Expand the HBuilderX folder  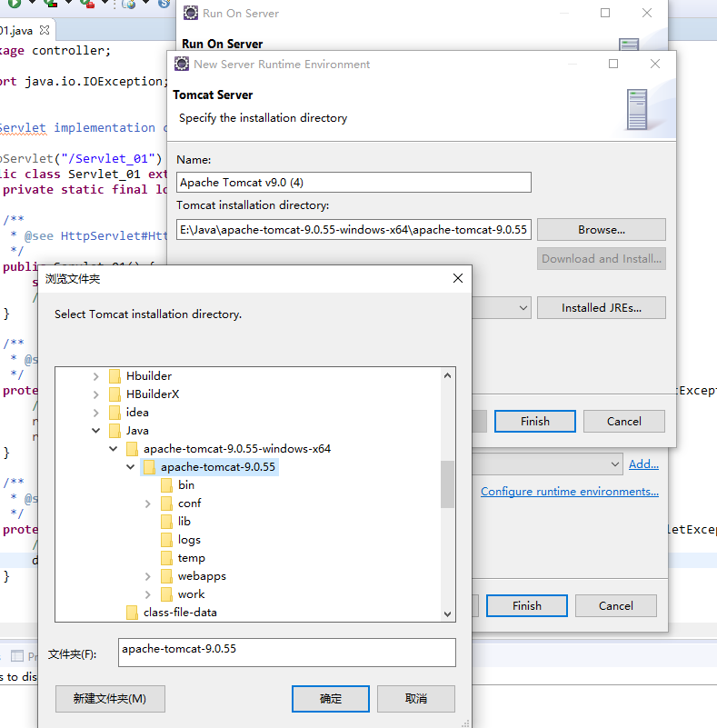click(x=95, y=394)
